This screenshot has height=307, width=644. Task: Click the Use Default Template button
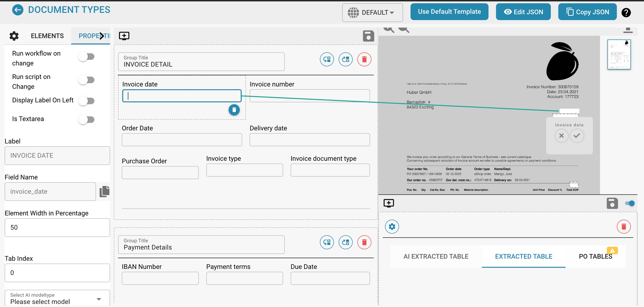449,12
